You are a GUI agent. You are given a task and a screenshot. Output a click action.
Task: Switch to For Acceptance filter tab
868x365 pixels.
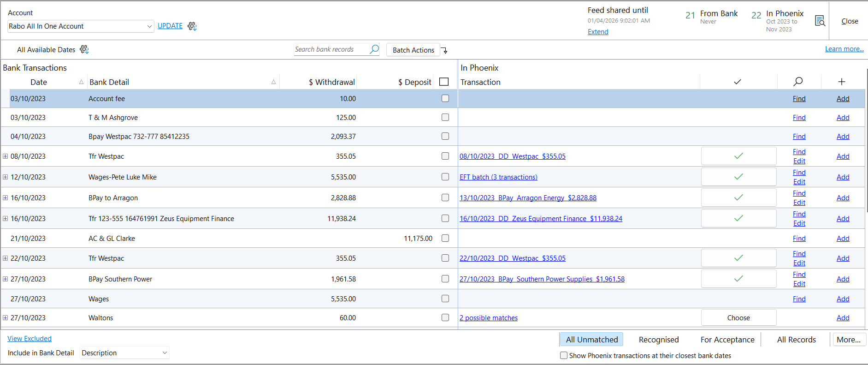tap(727, 340)
